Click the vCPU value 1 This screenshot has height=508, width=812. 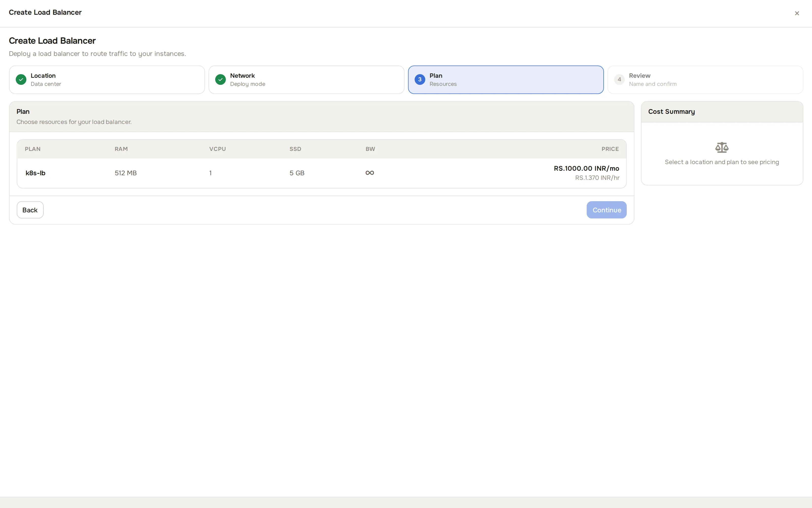(x=210, y=173)
